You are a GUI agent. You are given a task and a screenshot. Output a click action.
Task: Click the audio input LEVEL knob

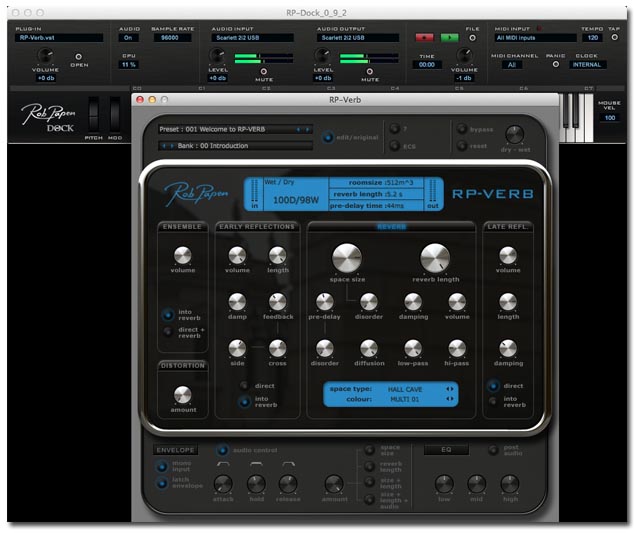click(x=217, y=56)
